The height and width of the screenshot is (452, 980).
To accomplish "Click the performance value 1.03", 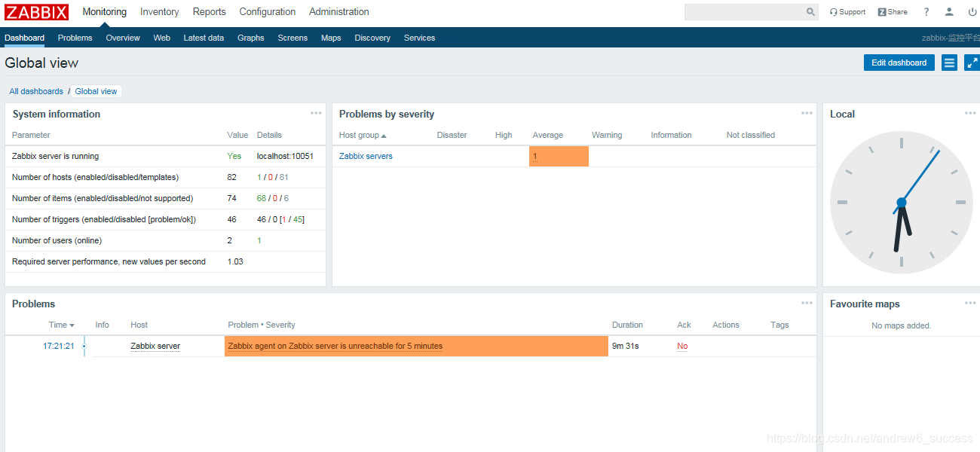I will coord(235,261).
